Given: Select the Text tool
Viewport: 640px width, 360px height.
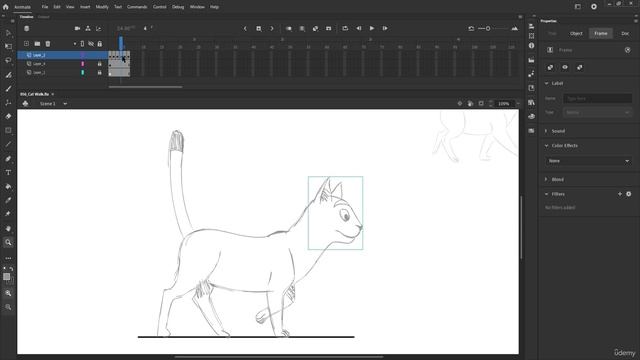Looking at the screenshot, I should [x=8, y=173].
